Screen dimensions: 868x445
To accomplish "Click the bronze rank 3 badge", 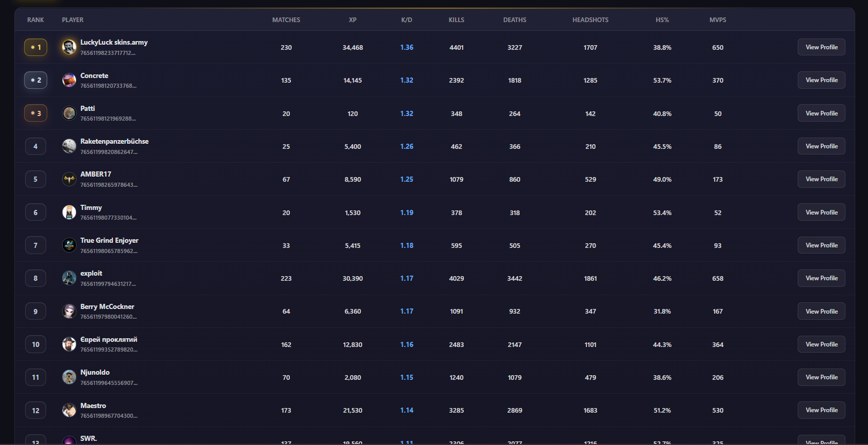I will point(35,113).
